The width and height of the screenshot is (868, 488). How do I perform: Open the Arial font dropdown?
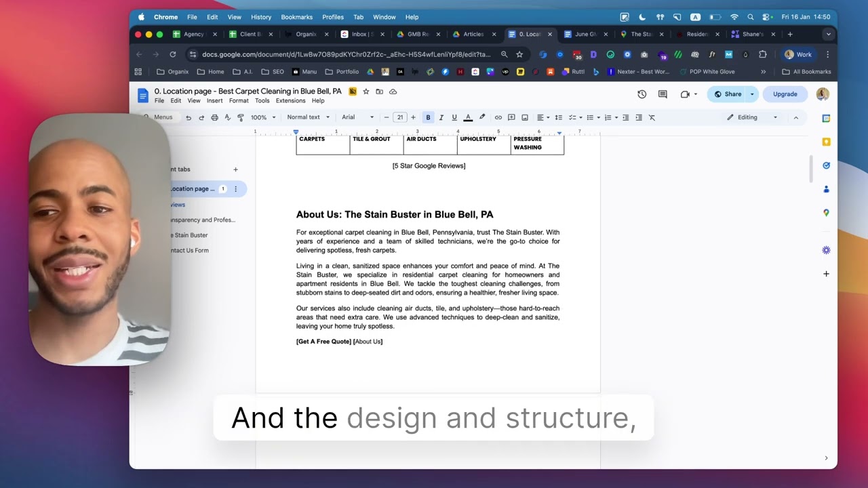pos(357,117)
